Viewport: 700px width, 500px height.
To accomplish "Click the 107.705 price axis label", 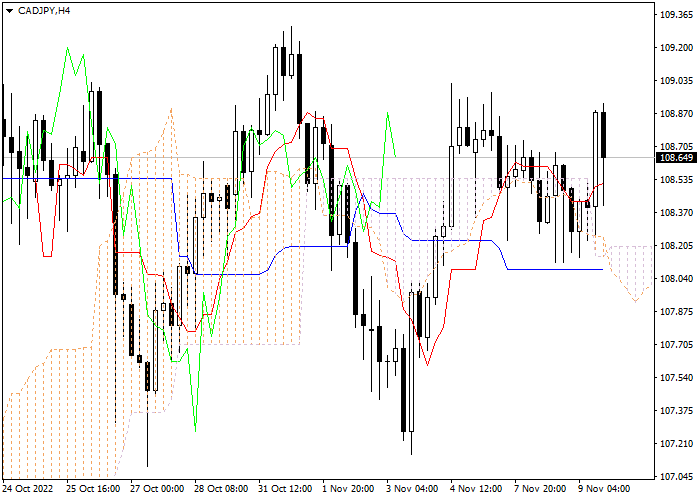I will tap(676, 345).
